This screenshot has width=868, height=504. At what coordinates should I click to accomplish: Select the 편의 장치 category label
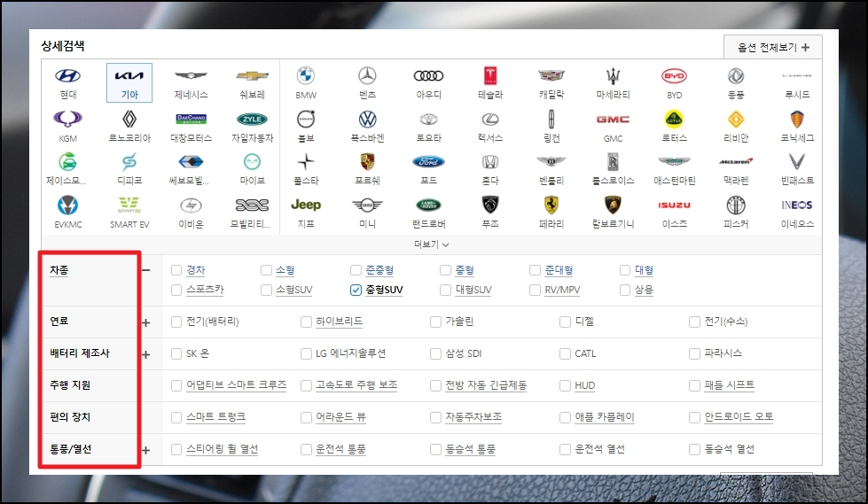(x=70, y=417)
